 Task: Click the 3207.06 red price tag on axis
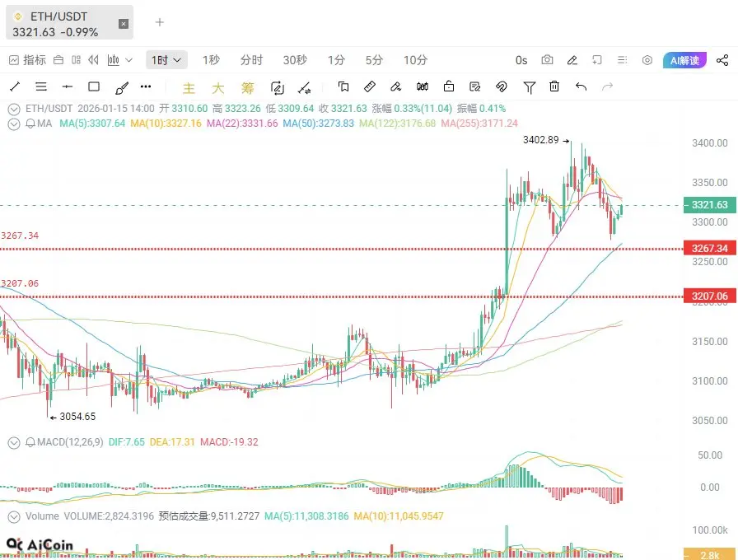[709, 296]
